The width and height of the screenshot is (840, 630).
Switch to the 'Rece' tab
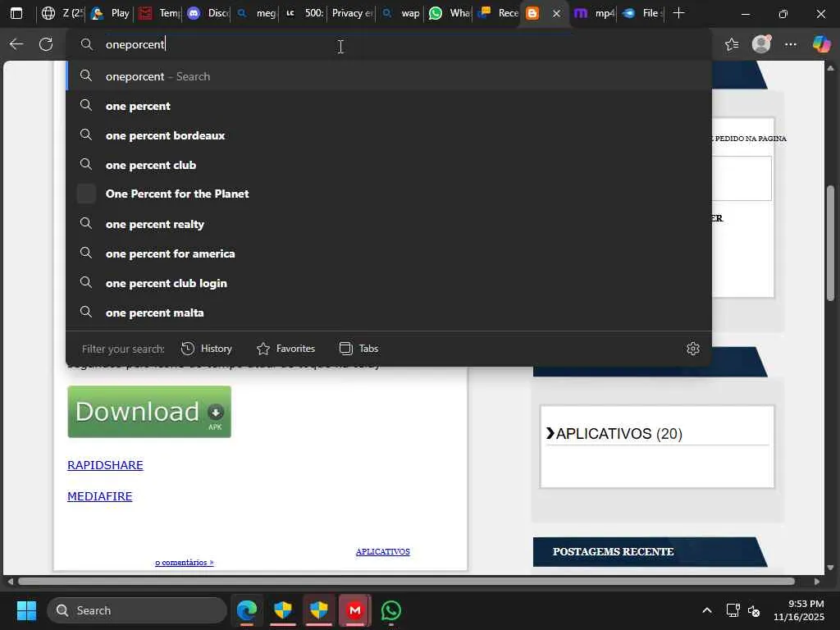point(498,13)
